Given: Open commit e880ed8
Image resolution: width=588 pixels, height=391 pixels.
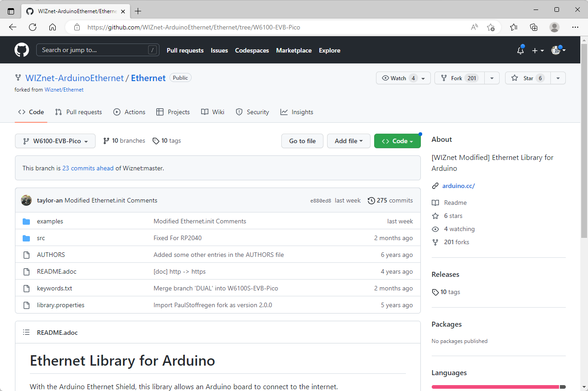Looking at the screenshot, I should click(321, 201).
